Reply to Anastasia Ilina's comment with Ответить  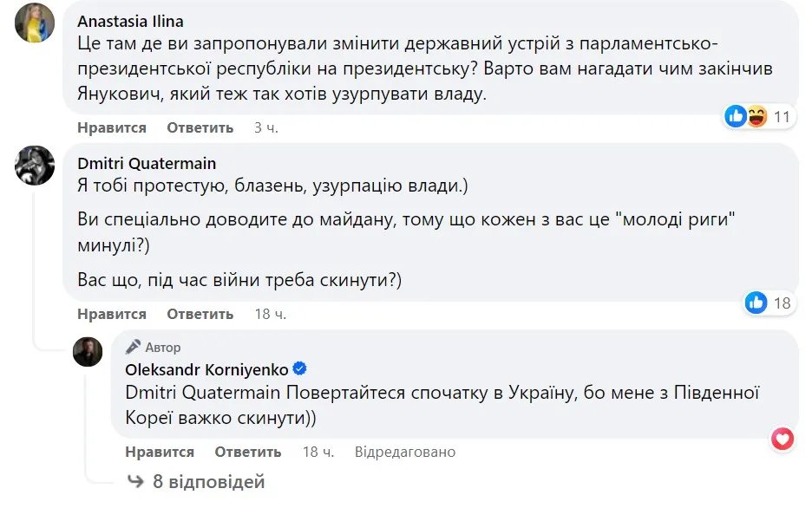(200, 127)
